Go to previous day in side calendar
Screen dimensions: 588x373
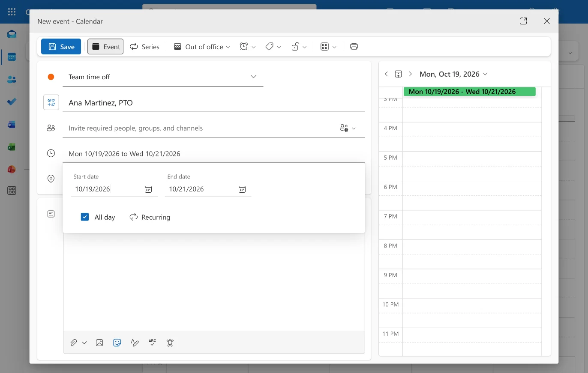point(386,74)
